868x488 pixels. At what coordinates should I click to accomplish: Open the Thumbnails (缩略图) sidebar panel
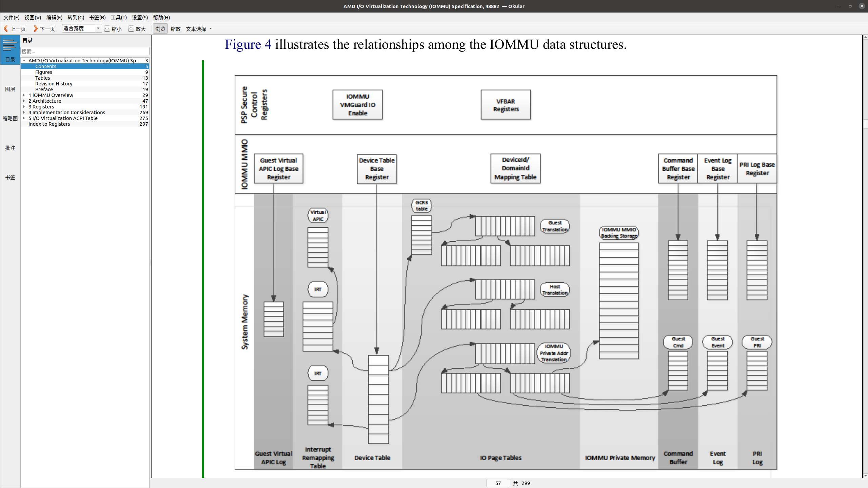point(10,119)
